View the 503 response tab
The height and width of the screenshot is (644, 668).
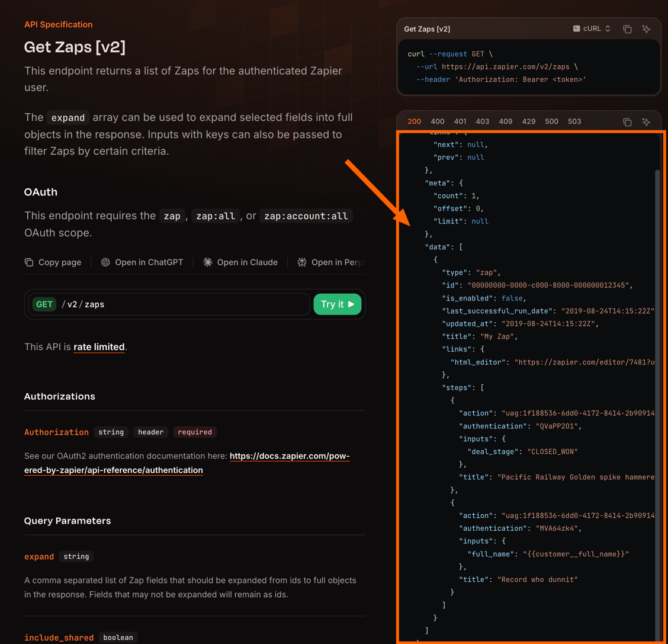(x=574, y=121)
